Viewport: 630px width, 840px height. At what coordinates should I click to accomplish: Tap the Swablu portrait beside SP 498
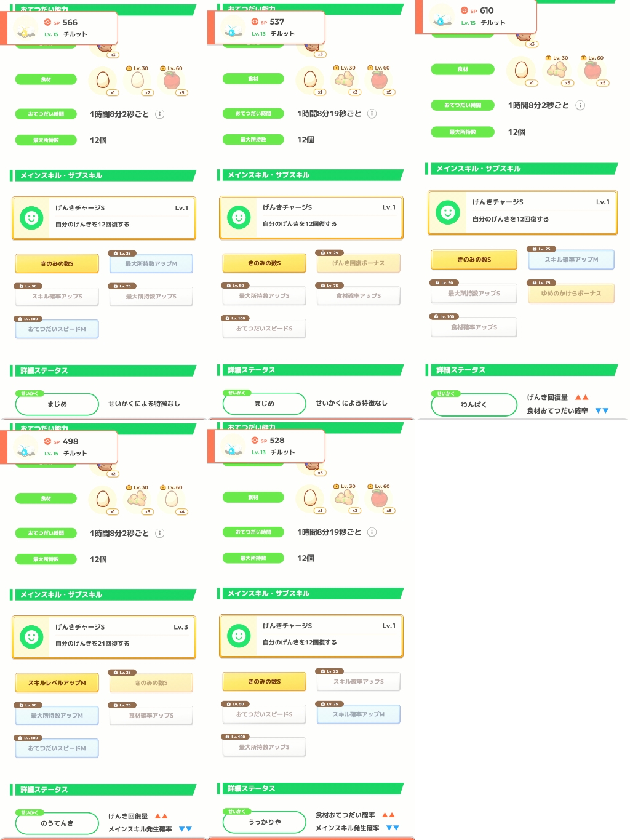(25, 449)
